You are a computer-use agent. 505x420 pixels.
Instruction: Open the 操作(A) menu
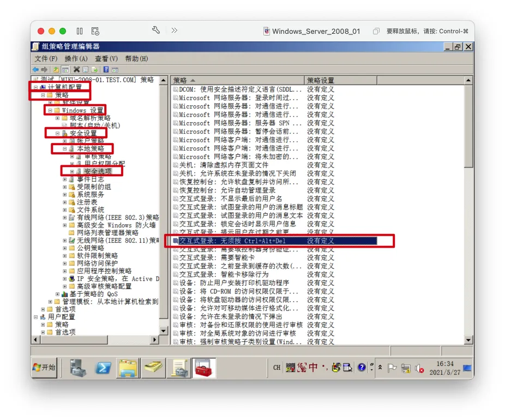click(x=76, y=58)
